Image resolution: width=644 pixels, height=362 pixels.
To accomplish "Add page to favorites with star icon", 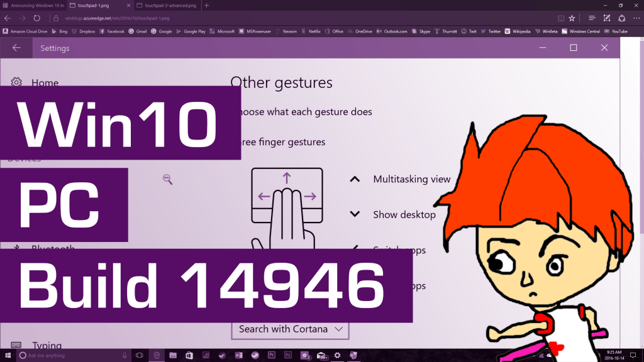I will click(x=572, y=18).
